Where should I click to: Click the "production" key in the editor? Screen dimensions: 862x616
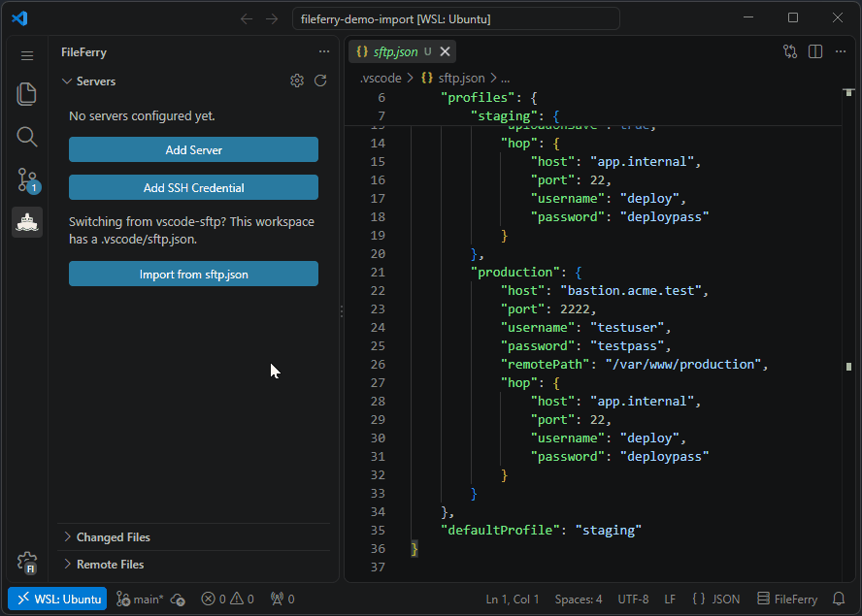tap(515, 272)
